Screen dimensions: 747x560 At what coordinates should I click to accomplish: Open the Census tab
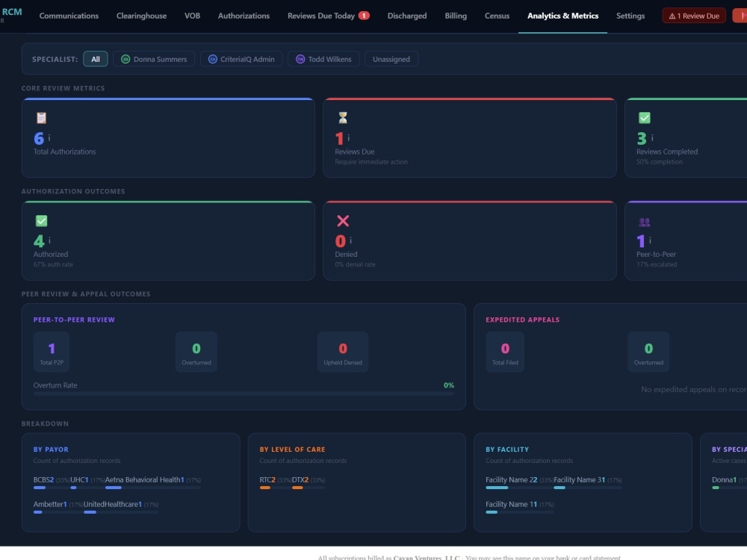pos(497,16)
